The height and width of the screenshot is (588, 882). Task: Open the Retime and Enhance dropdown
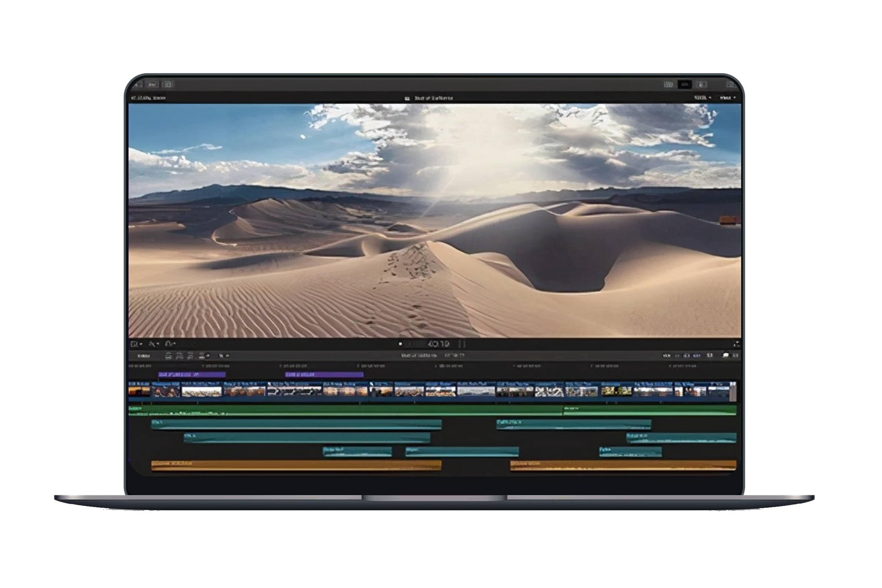coord(171,344)
